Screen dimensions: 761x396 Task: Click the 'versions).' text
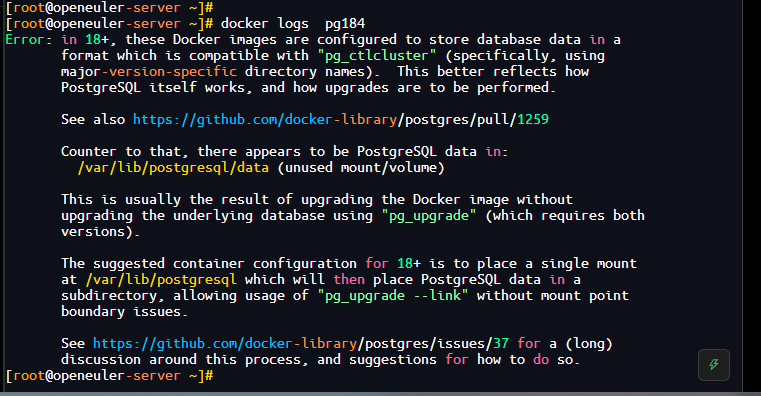[x=100, y=231]
